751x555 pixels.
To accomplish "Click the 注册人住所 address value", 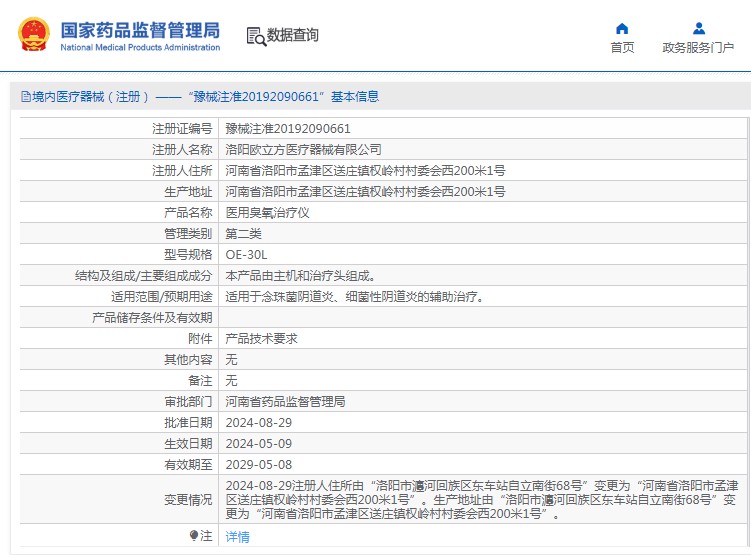I will pyautogui.click(x=365, y=170).
